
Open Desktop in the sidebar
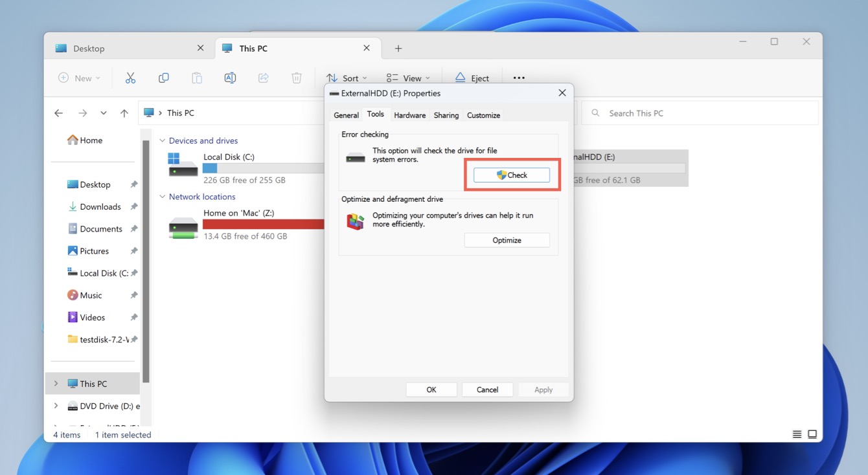(89, 184)
